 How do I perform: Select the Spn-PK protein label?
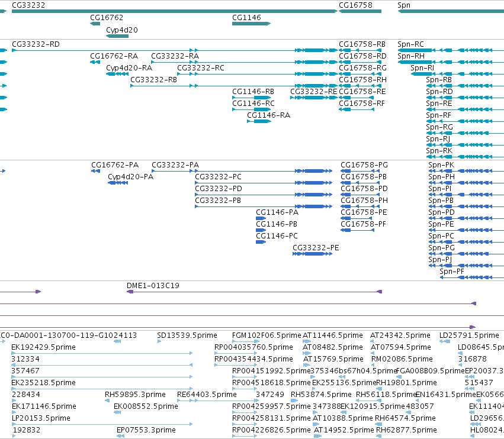coord(441,165)
